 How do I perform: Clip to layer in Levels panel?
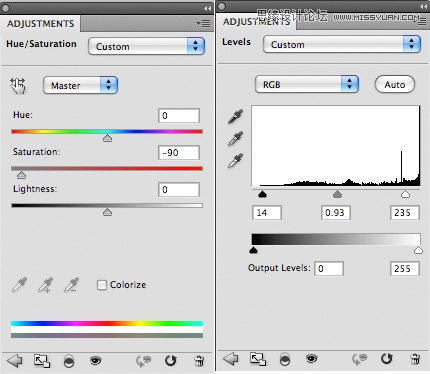point(285,359)
